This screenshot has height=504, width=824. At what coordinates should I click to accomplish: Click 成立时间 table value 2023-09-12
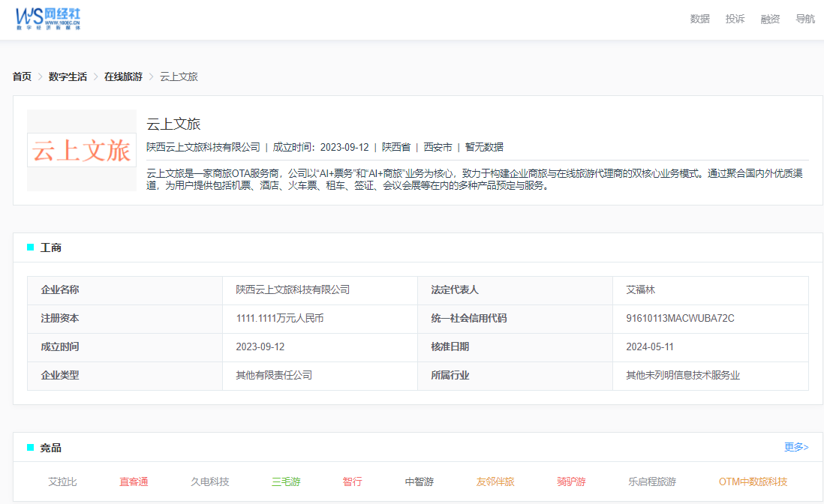[260, 346]
